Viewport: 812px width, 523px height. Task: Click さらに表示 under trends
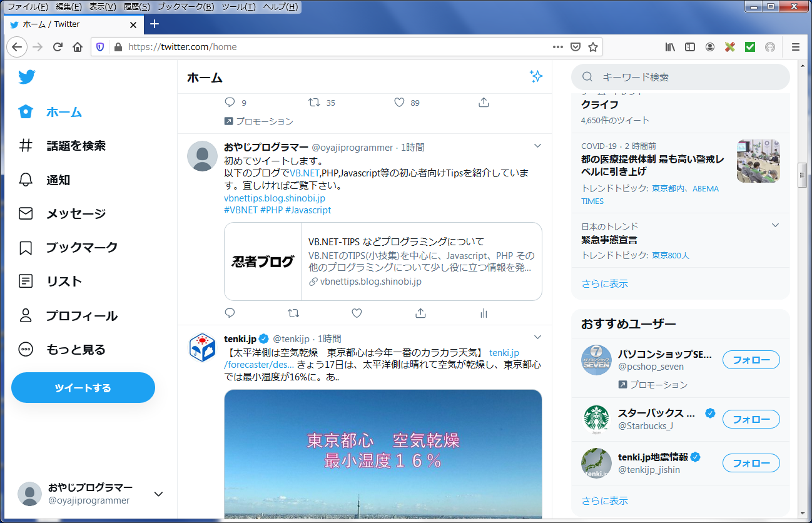click(604, 283)
